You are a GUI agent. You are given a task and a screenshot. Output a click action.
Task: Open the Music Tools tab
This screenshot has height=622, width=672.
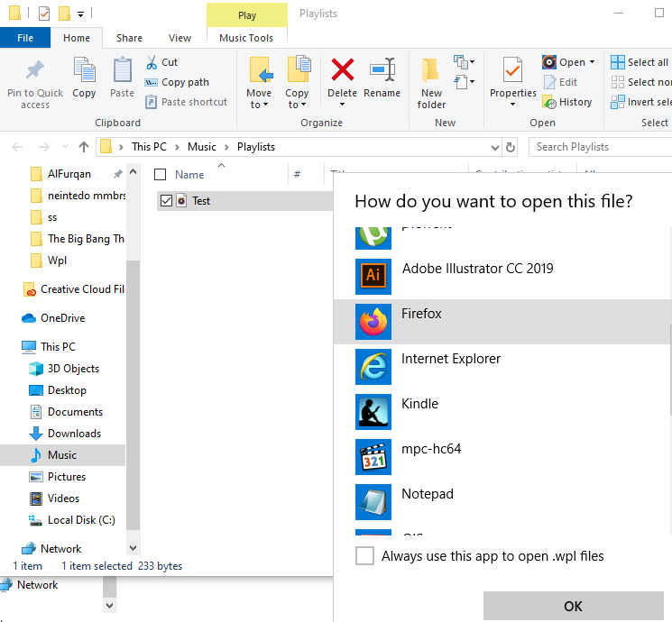pyautogui.click(x=246, y=38)
